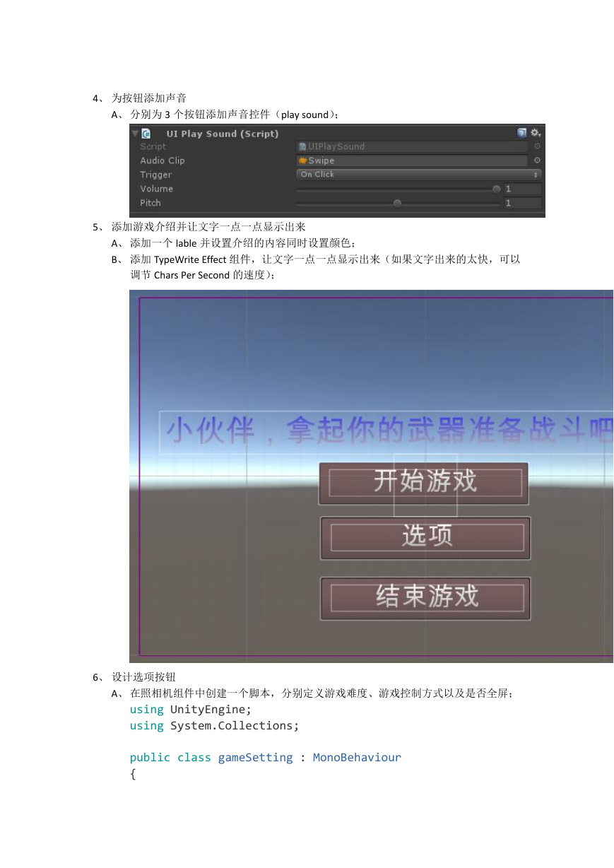Click the Pitch value field
Viewport: 614px width, 868px height.
click(x=523, y=203)
